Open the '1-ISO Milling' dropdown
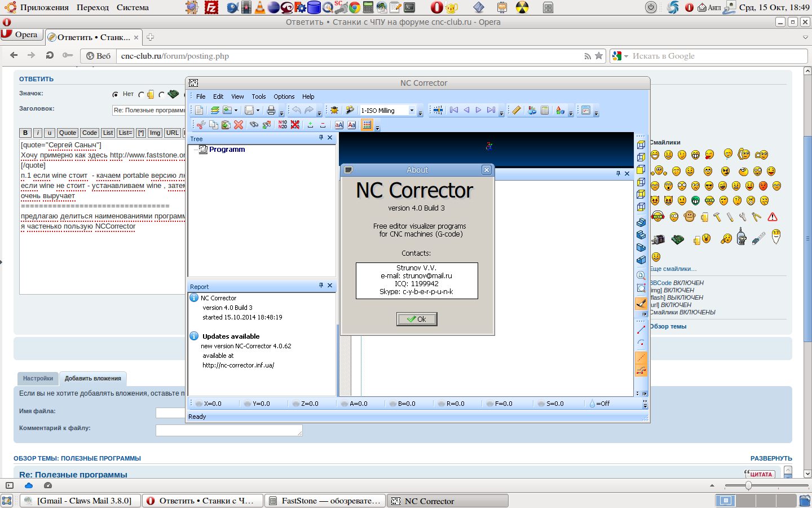The width and height of the screenshot is (812, 508). [412, 111]
